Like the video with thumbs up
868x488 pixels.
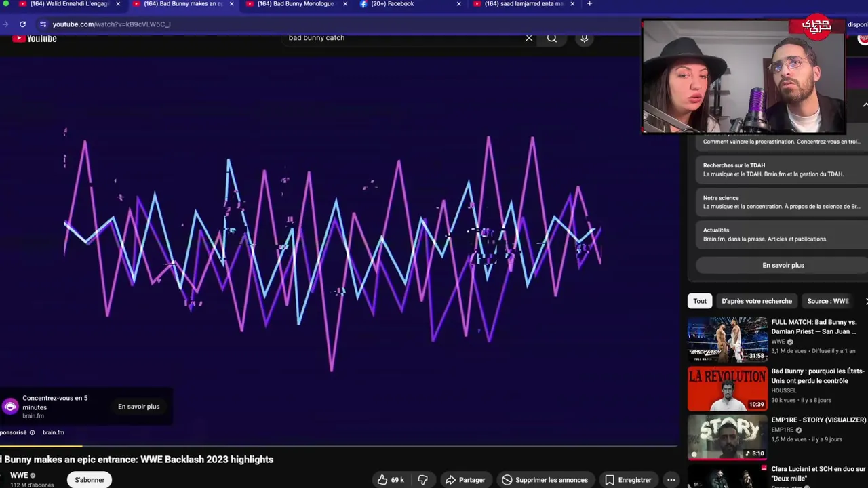[x=391, y=480]
